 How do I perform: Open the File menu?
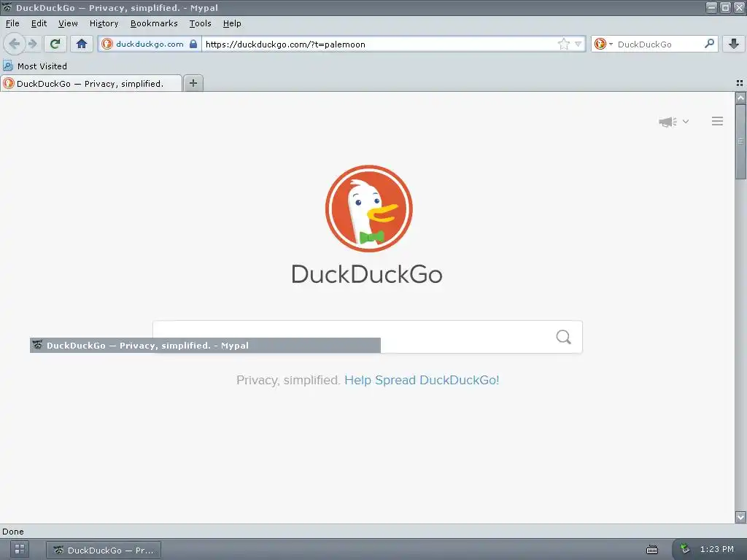12,23
